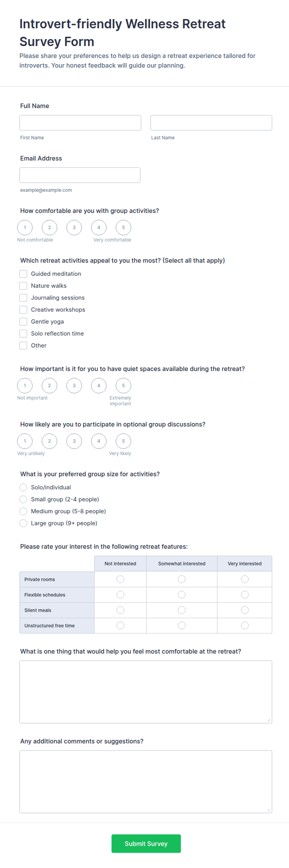Select Solo/individual group size
The width and height of the screenshot is (289, 868).
(x=23, y=487)
